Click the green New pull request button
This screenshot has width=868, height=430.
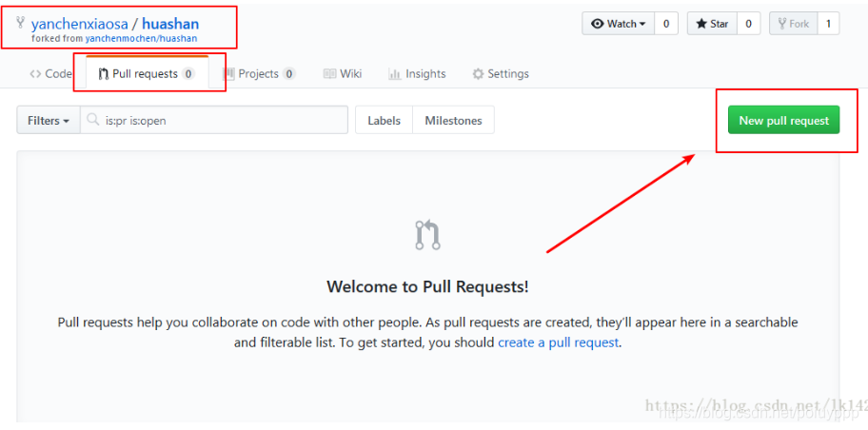point(784,120)
